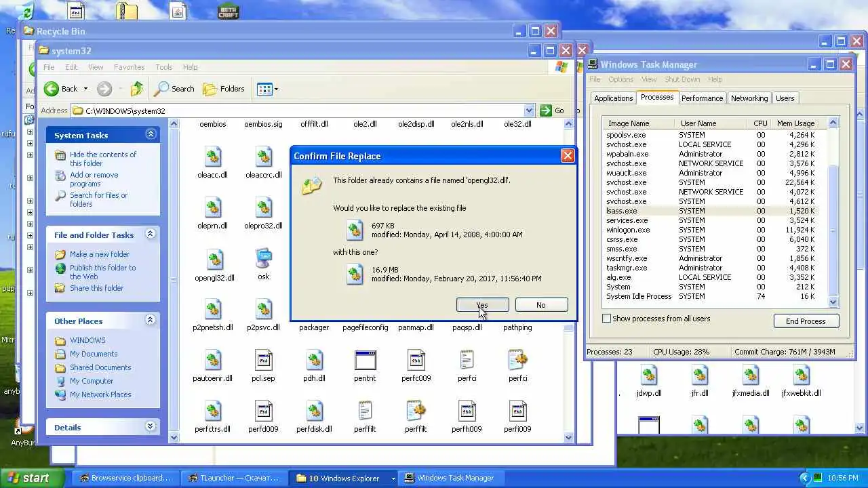Image resolution: width=868 pixels, height=488 pixels.
Task: Select the oleprn.dll file icon
Action: click(213, 207)
